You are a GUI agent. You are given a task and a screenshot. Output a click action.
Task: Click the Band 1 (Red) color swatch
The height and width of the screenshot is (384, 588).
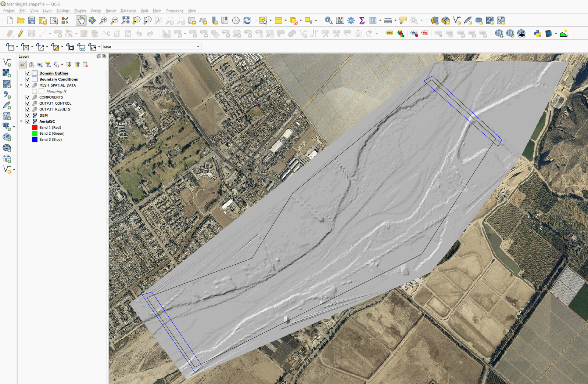point(35,127)
